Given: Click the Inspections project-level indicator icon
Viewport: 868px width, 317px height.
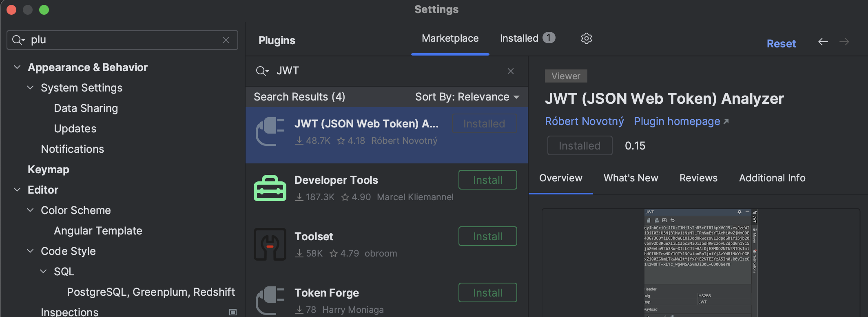Looking at the screenshot, I should tap(233, 312).
